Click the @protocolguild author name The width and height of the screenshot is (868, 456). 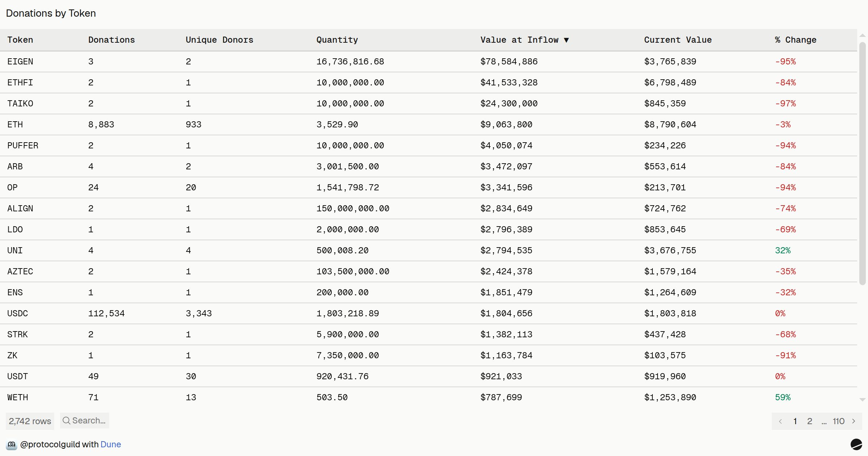point(50,444)
